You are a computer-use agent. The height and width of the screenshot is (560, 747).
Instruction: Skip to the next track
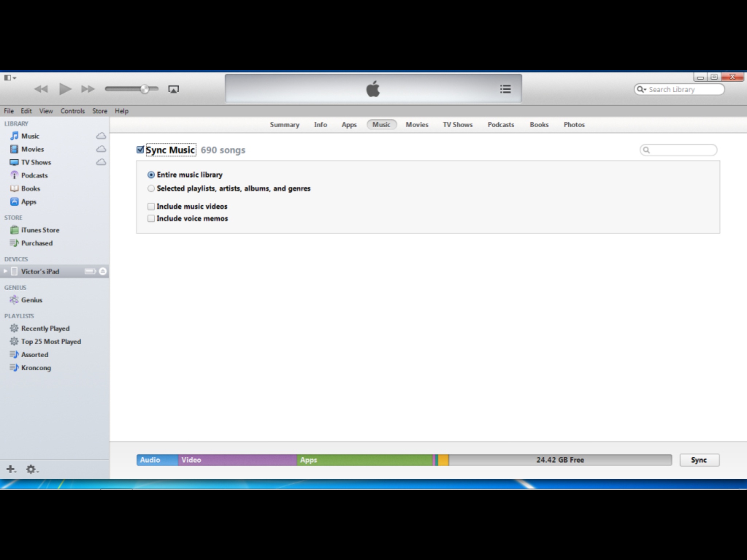[x=88, y=89]
